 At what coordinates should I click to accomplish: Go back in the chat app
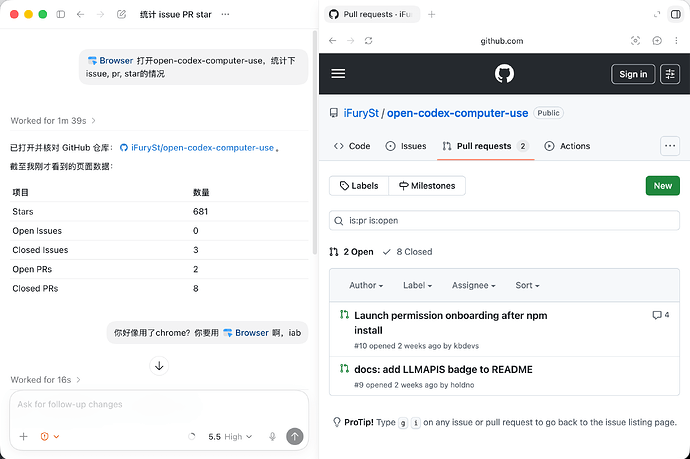point(81,15)
